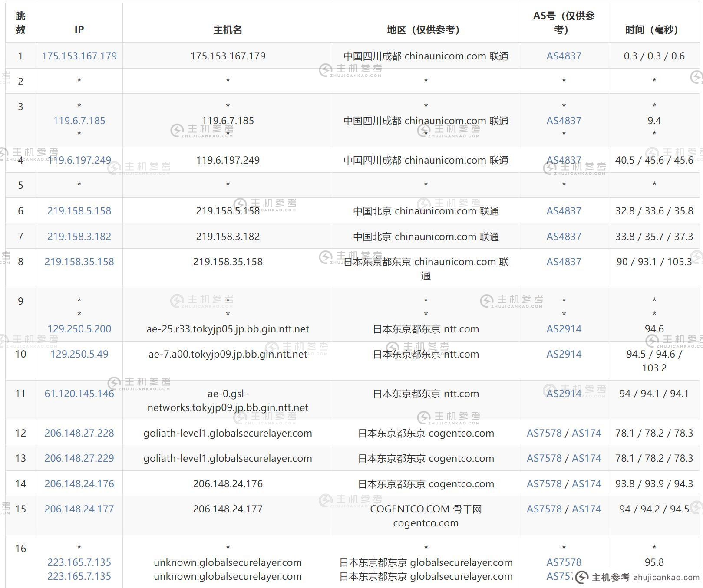The image size is (703, 588).
Task: Click the 206.148.27.228 IP link in hop 12
Action: click(79, 433)
